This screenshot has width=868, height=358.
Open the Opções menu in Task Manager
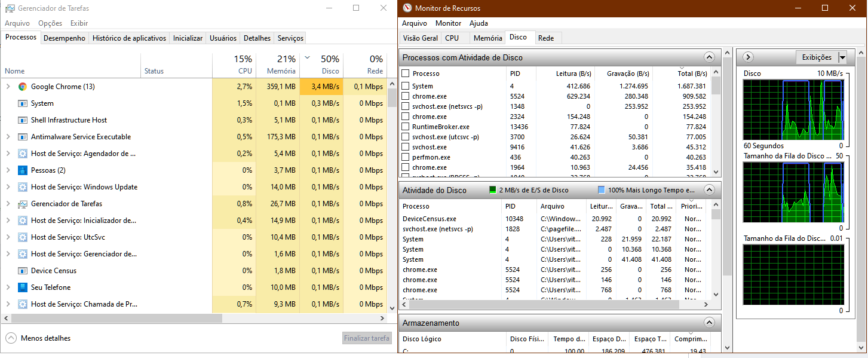pos(50,23)
